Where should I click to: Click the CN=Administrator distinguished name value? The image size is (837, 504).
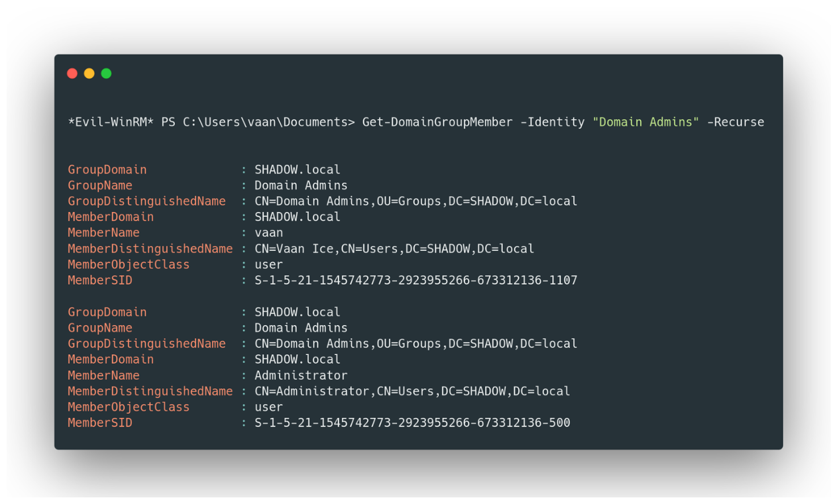coord(412,391)
